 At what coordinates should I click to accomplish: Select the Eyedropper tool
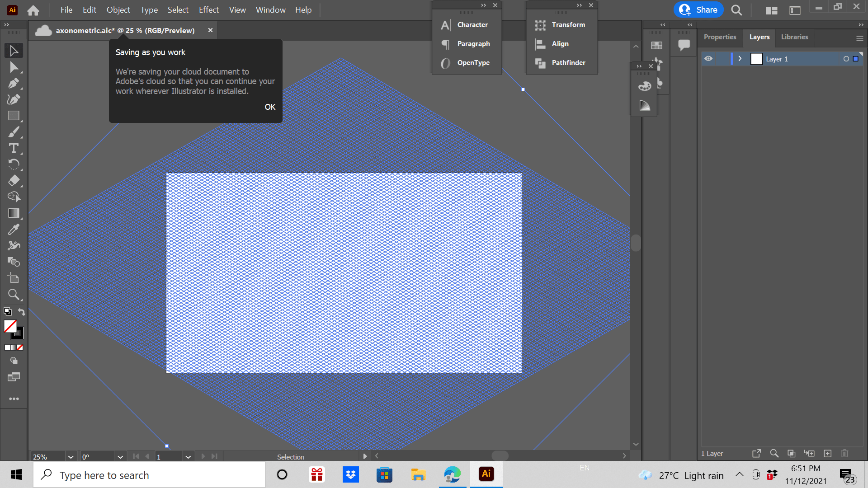click(x=14, y=230)
